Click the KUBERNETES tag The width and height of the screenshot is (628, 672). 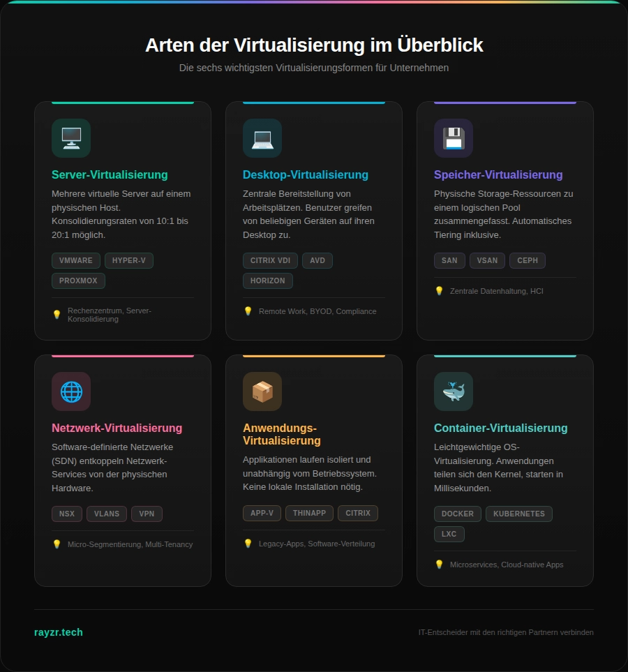click(519, 514)
